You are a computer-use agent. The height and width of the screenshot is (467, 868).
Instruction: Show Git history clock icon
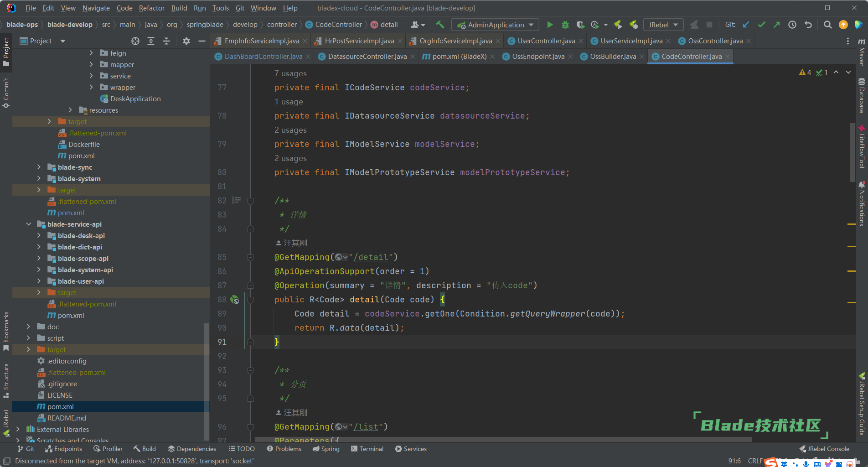(x=792, y=25)
